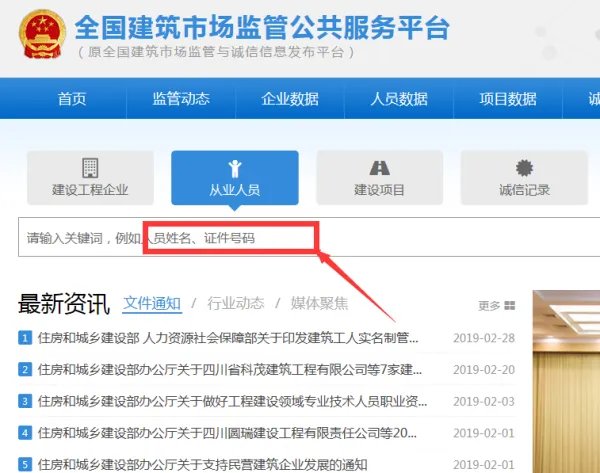The image size is (600, 473).
Task: Switch to 建设项目 search tab
Action: click(x=379, y=178)
